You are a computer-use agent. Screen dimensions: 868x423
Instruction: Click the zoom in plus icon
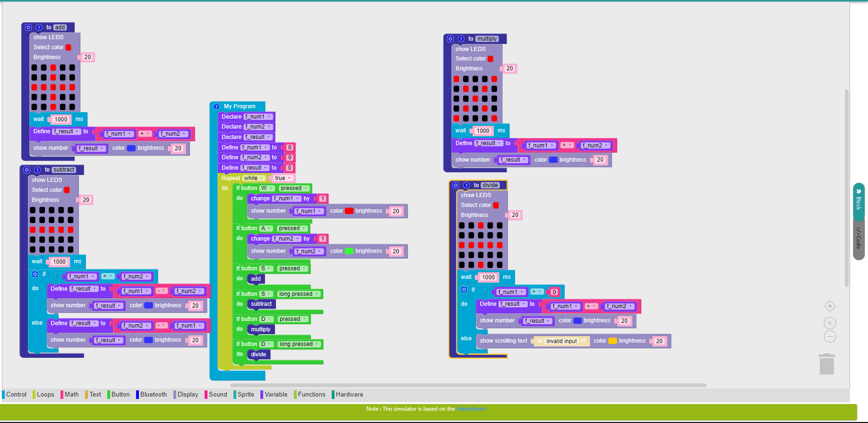(x=830, y=323)
